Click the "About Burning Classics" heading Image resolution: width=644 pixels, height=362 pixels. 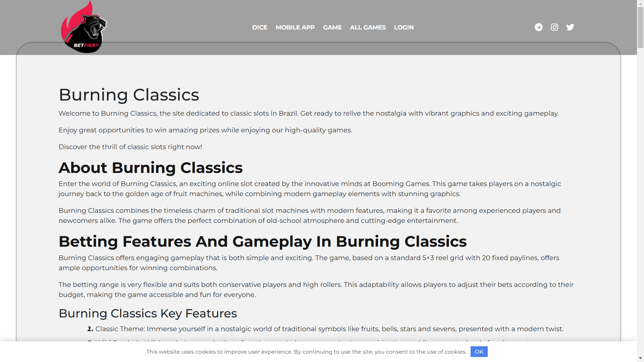pos(151,168)
